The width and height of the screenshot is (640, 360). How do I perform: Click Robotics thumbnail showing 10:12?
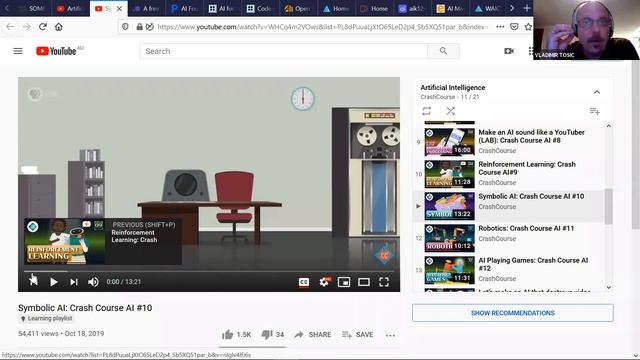click(x=449, y=238)
